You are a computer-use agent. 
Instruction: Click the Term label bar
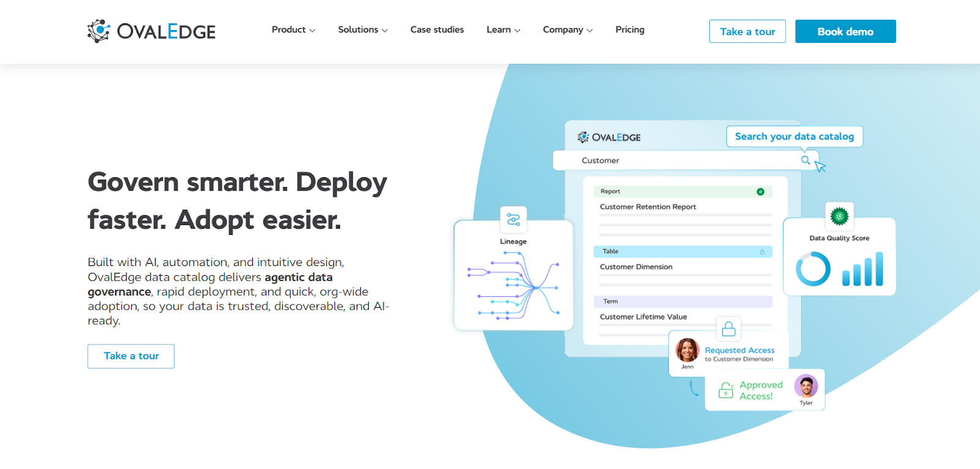(683, 302)
